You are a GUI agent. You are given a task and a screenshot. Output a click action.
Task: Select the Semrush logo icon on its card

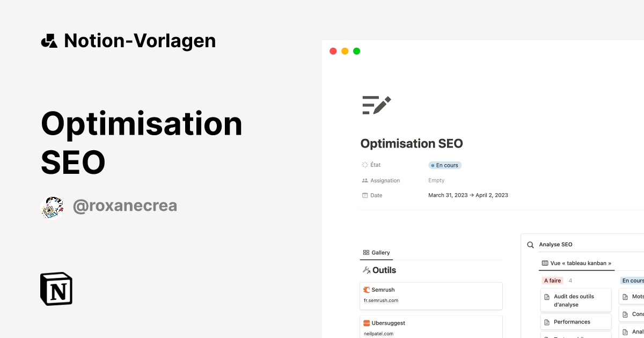(367, 289)
